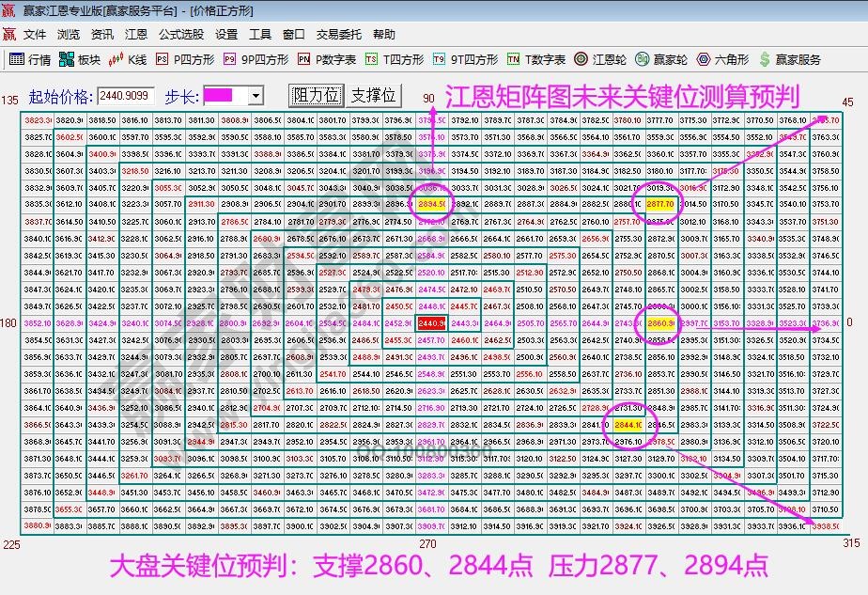
Task: Click the 支撑位 (Support) button
Action: (x=374, y=95)
